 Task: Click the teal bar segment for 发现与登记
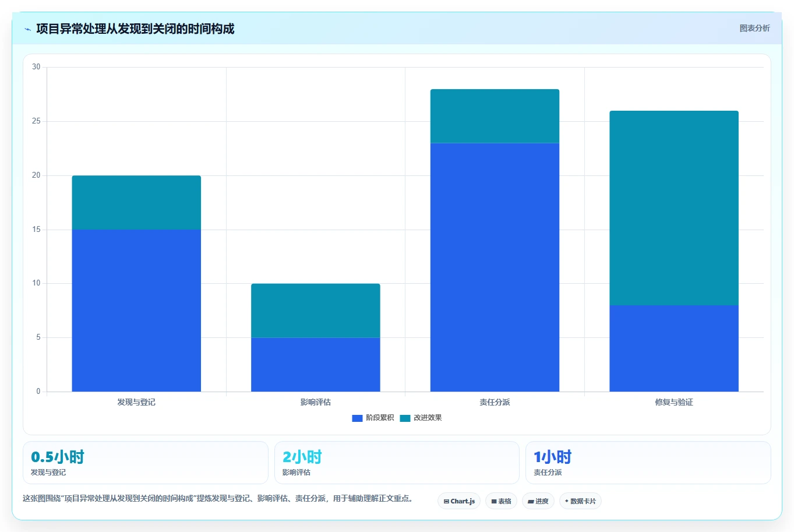(x=136, y=203)
